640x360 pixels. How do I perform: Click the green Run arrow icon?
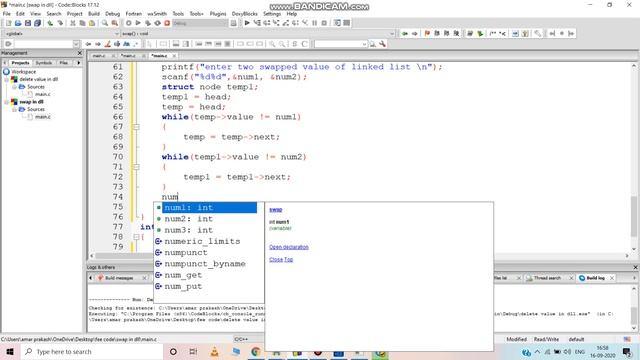138,23
